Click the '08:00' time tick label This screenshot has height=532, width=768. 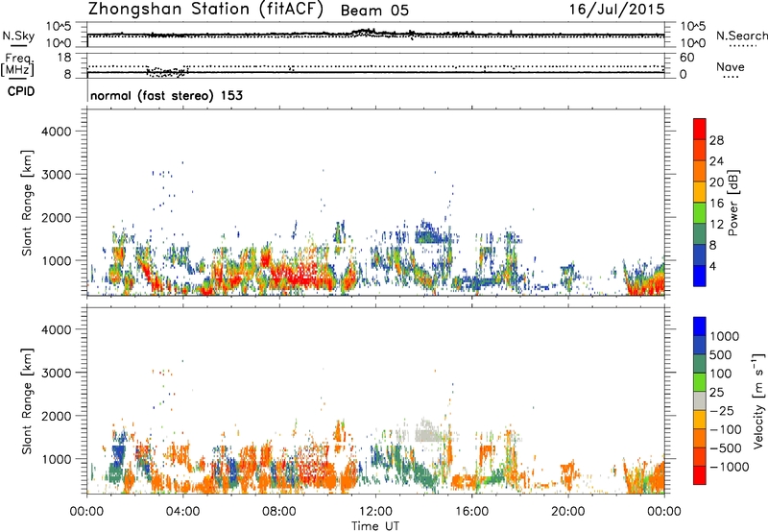pyautogui.click(x=279, y=512)
